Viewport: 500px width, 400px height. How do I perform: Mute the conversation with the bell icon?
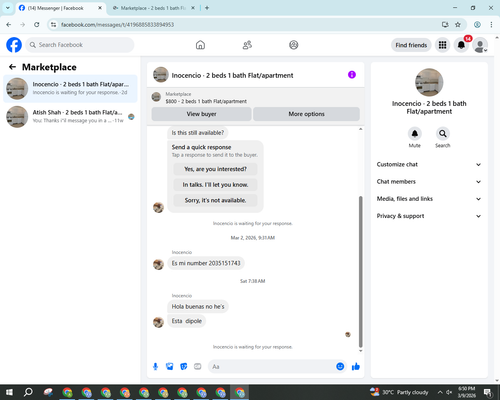(415, 134)
